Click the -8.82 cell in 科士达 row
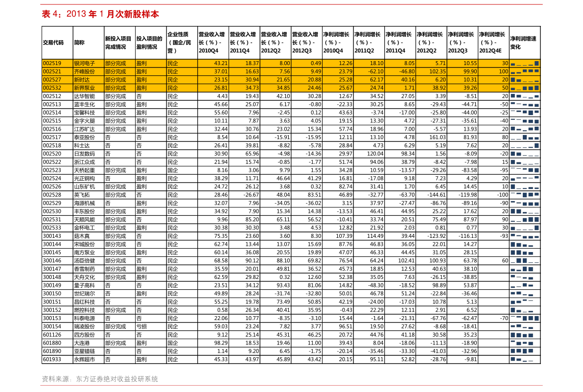This screenshot has width=583, height=392. click(x=276, y=145)
